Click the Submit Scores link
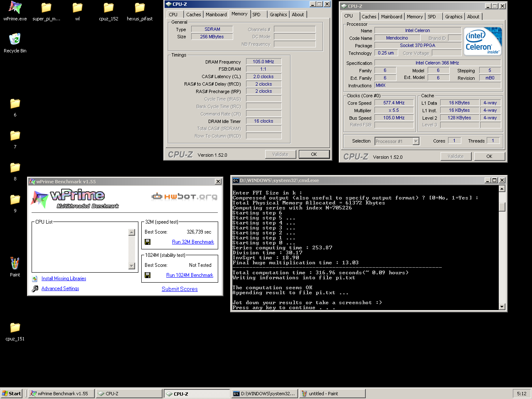Viewport: 532px width, 399px height. click(180, 289)
